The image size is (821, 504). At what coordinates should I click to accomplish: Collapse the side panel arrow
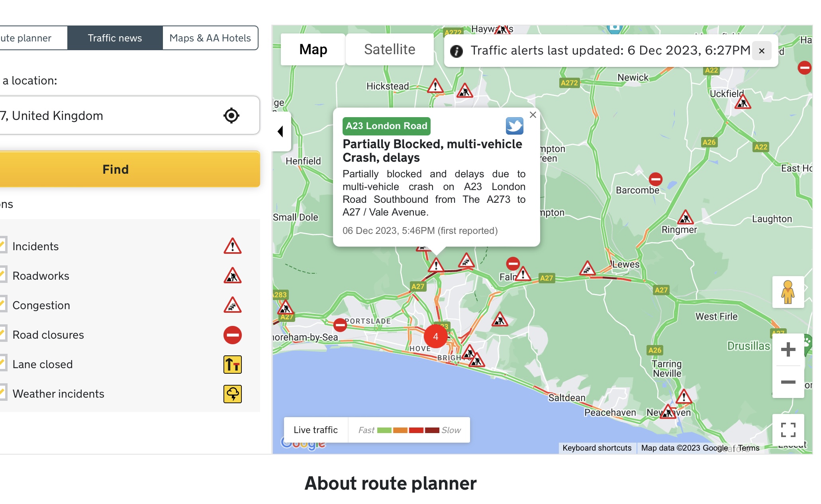(281, 131)
